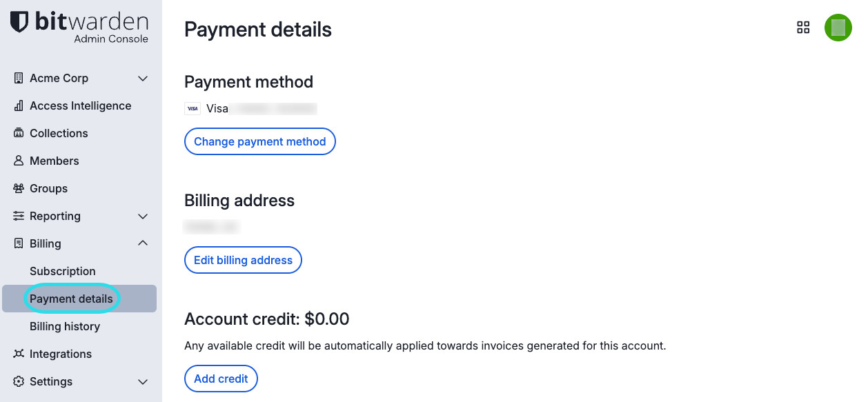Select the Billing invoice icon

(18, 243)
